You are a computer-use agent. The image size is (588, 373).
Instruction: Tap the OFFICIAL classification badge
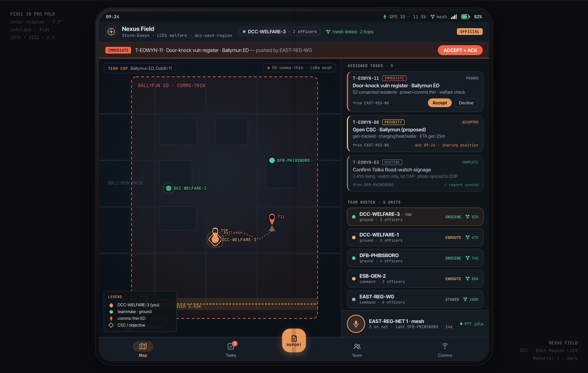[x=470, y=32]
